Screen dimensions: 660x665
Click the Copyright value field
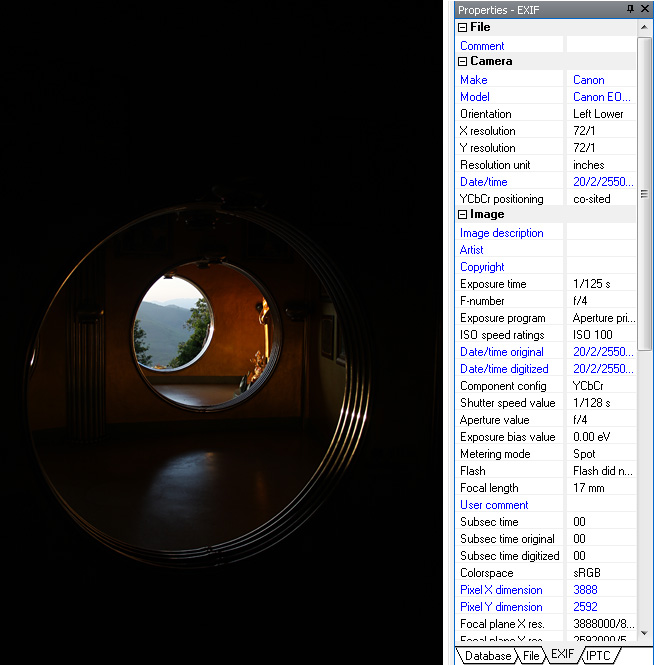(x=600, y=267)
